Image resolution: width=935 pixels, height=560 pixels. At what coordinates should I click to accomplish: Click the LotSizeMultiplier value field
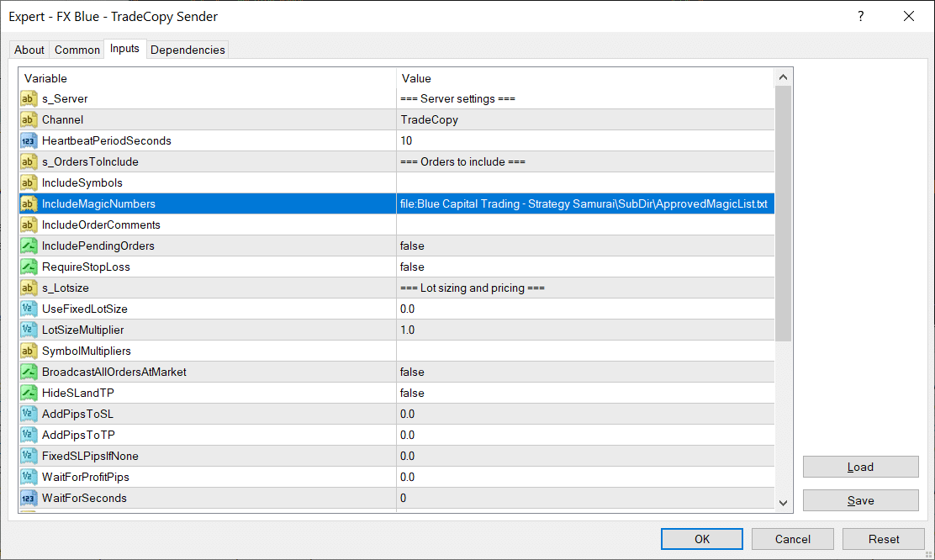(x=585, y=330)
